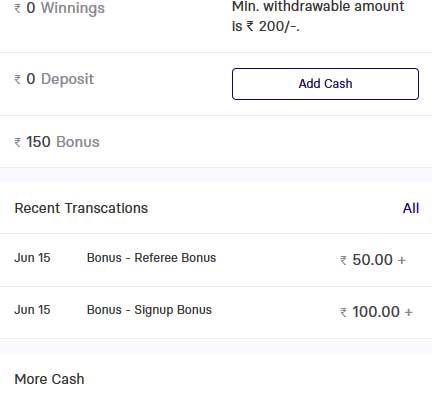Click plus sign after 50.00
Screen dimensions: 432x397
(402, 260)
